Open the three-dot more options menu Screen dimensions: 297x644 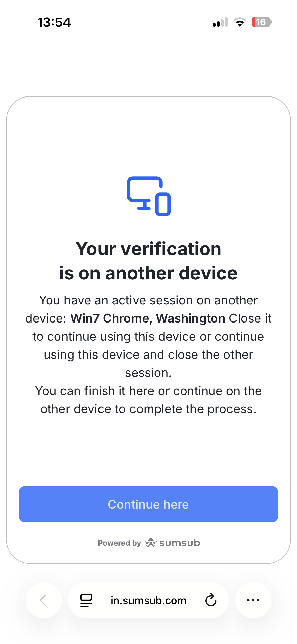pos(253,600)
